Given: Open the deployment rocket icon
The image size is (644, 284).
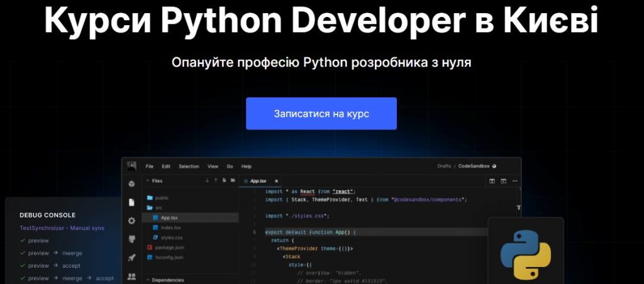Looking at the screenshot, I should [x=131, y=258].
